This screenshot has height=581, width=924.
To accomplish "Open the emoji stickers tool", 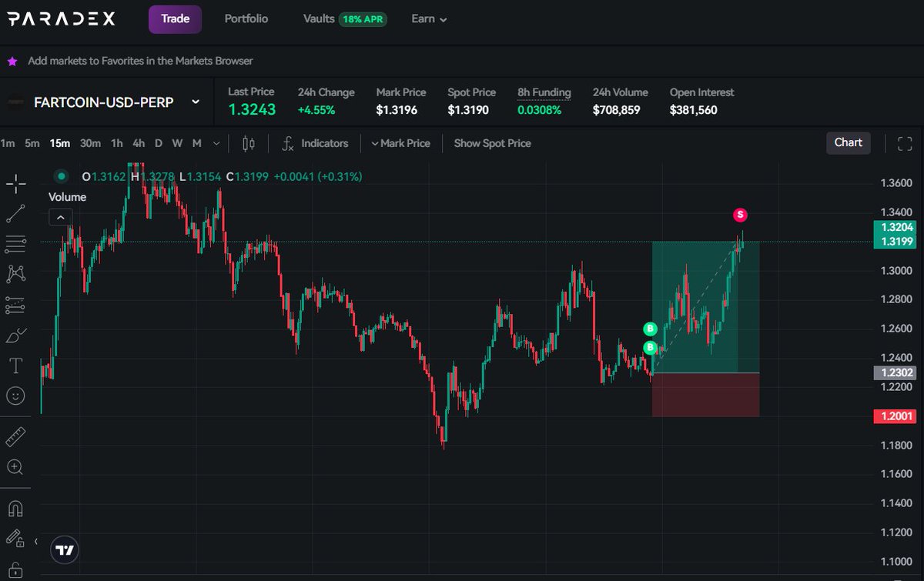I will pos(15,396).
